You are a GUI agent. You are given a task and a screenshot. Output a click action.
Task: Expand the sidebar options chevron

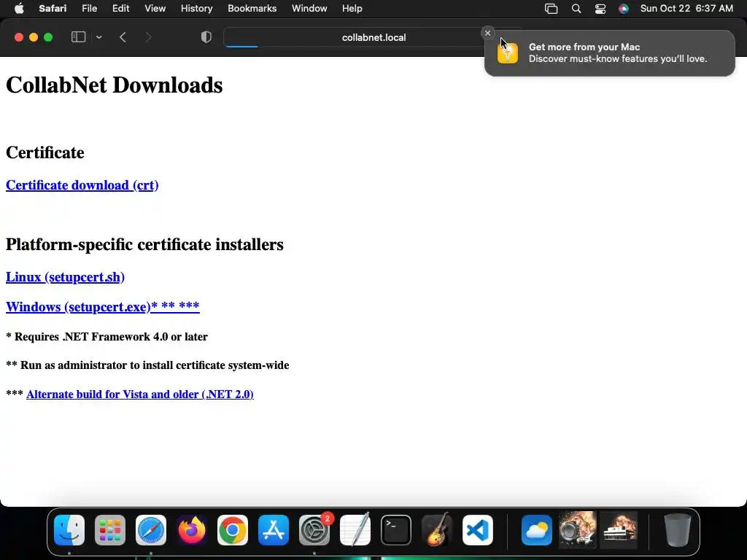pos(98,37)
